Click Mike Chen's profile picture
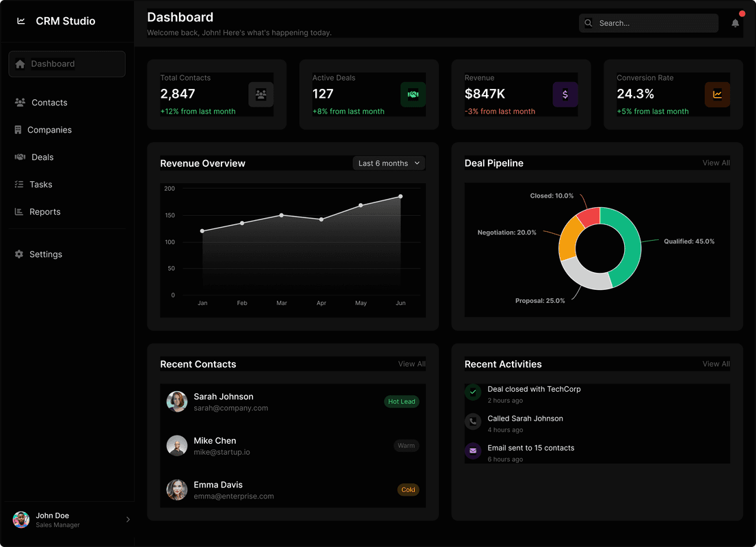Image resolution: width=756 pixels, height=547 pixels. click(x=177, y=446)
